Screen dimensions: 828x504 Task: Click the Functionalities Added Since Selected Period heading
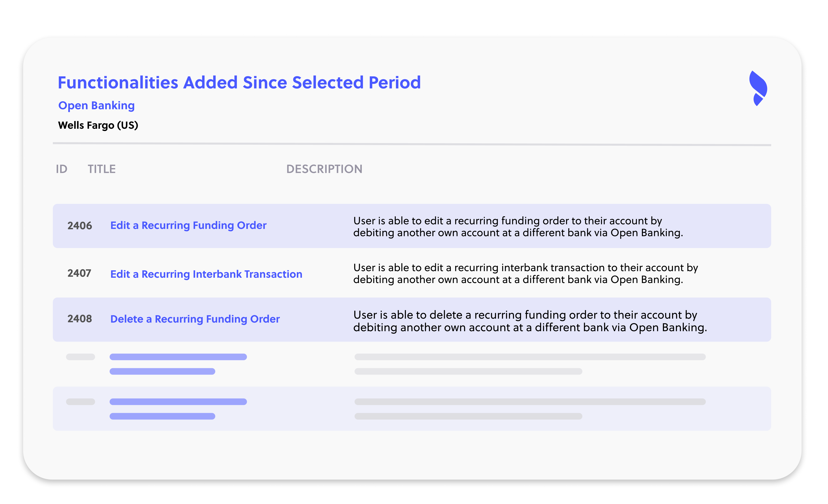coord(239,83)
